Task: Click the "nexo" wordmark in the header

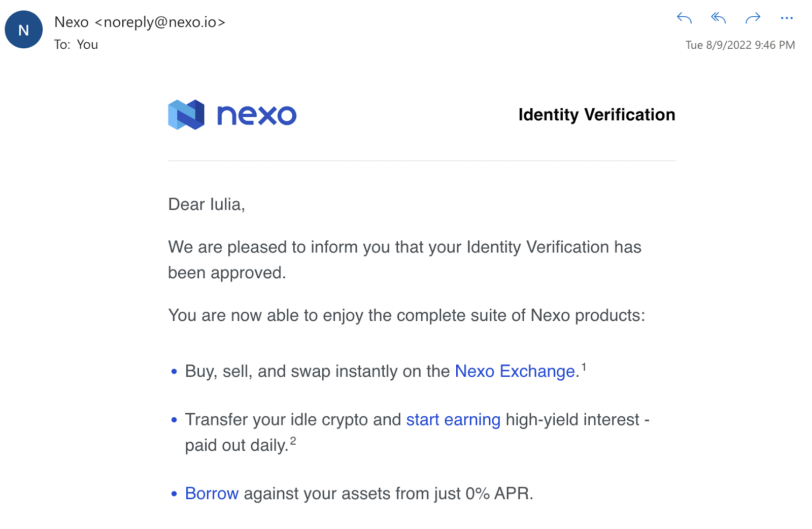Action: point(256,115)
